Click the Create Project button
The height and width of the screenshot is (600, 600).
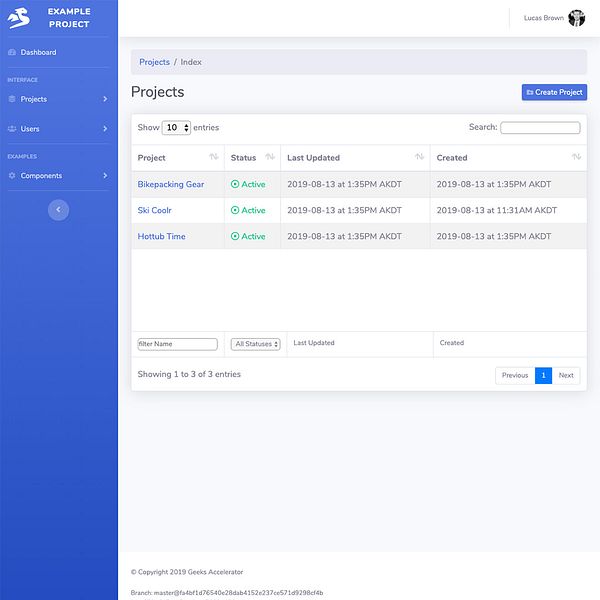pos(554,92)
